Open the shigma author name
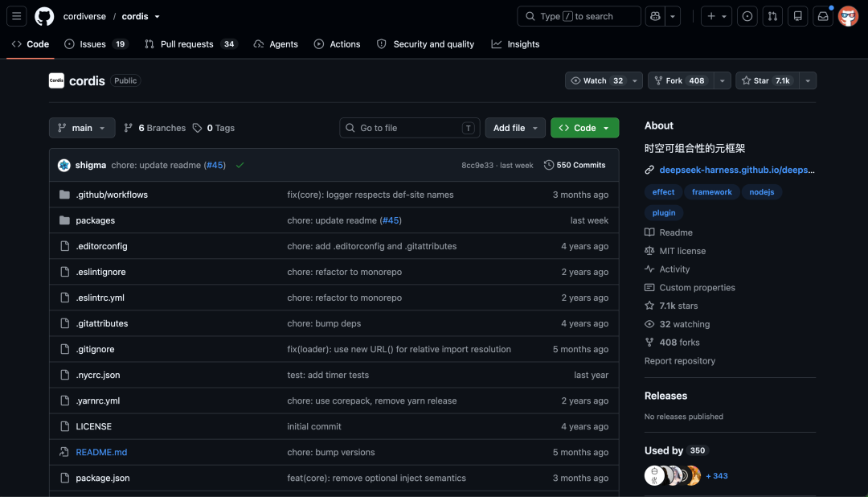868x497 pixels. coord(91,165)
